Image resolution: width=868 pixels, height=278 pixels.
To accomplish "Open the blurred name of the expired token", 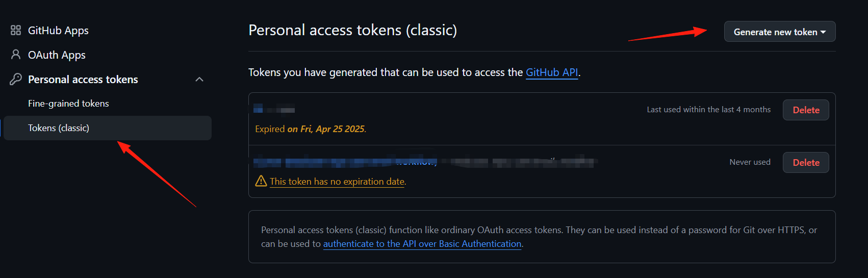I will point(274,109).
